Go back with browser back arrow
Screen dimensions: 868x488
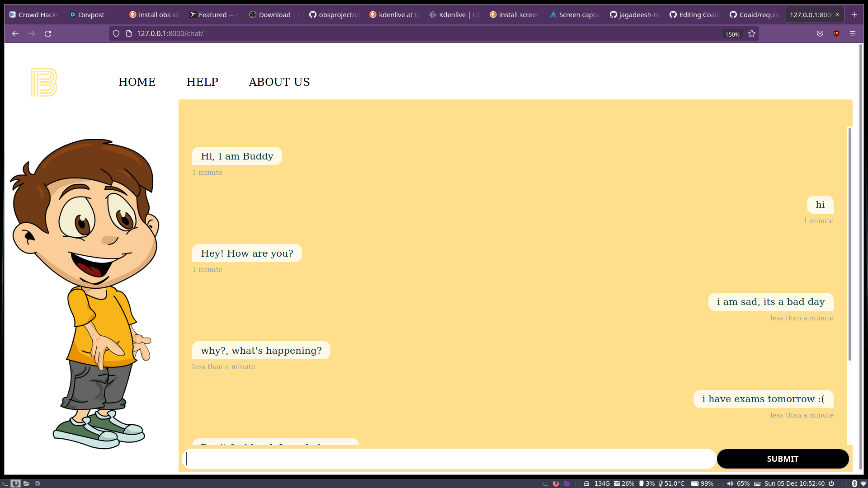point(15,33)
